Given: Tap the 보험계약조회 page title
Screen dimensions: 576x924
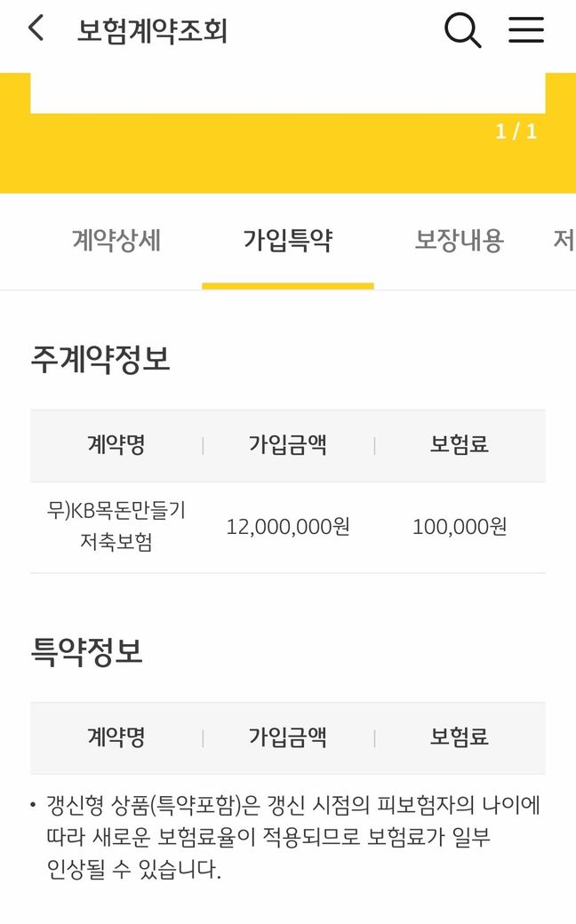Looking at the screenshot, I should [x=153, y=31].
